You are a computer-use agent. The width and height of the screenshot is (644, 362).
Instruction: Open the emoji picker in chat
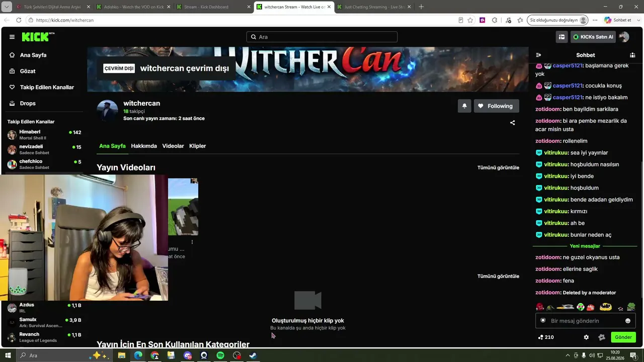(628, 321)
